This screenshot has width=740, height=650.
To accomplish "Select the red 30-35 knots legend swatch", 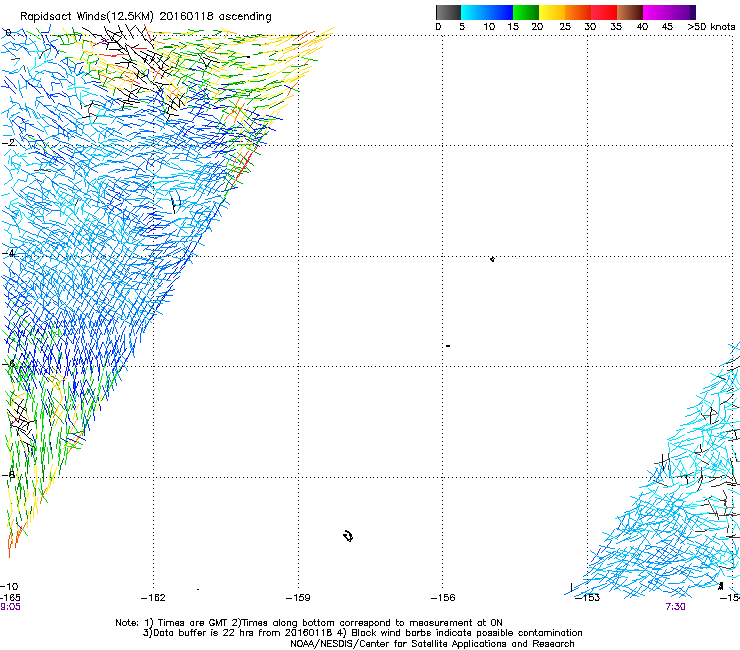I will (x=604, y=12).
